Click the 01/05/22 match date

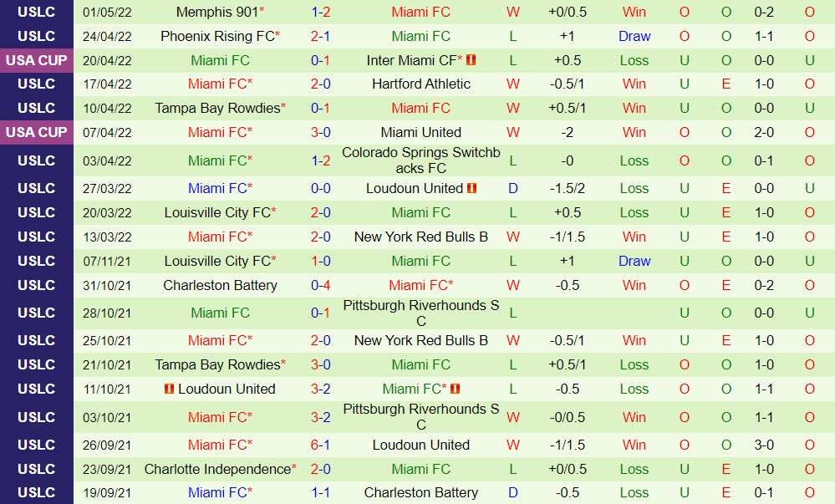[107, 12]
